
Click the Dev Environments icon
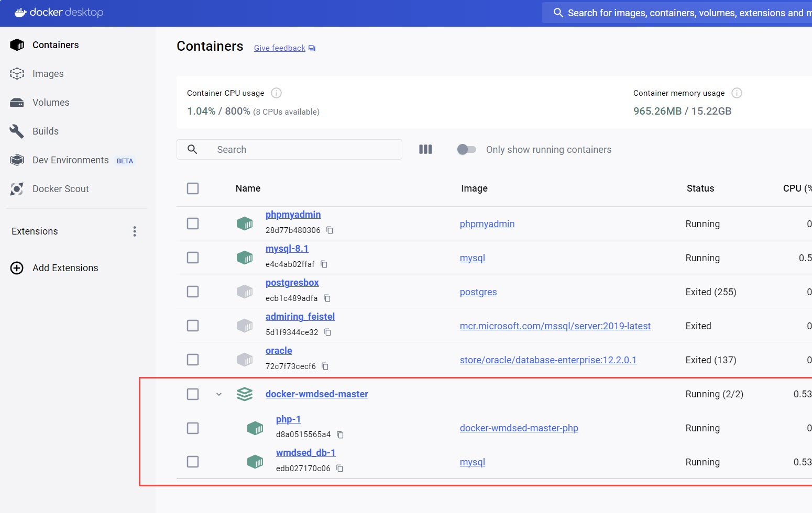[17, 160]
